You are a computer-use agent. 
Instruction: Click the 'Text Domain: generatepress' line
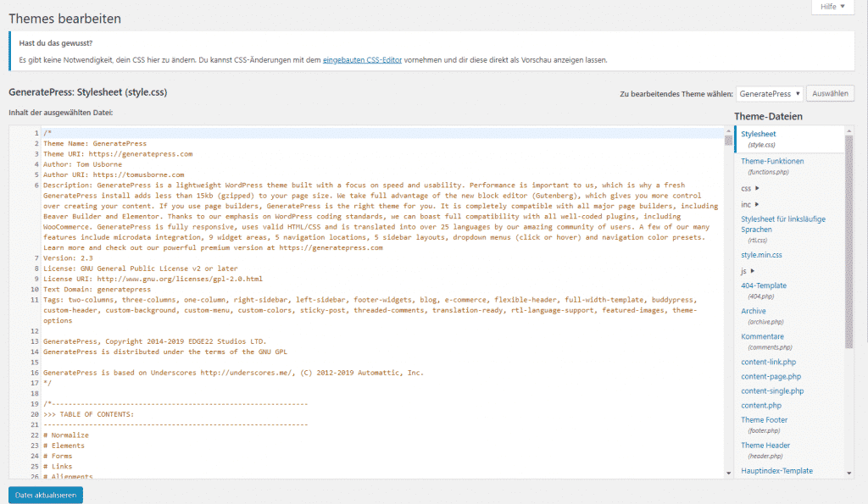coord(97,290)
